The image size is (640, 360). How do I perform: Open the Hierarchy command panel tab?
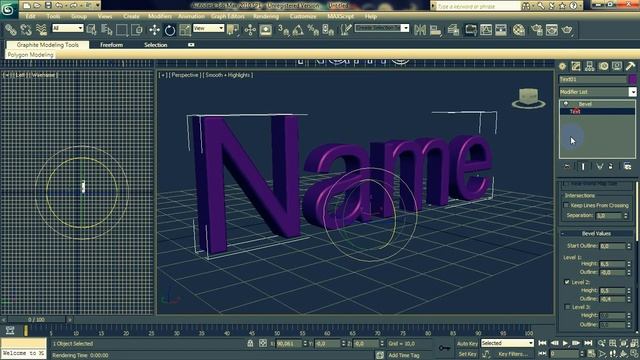(x=589, y=66)
